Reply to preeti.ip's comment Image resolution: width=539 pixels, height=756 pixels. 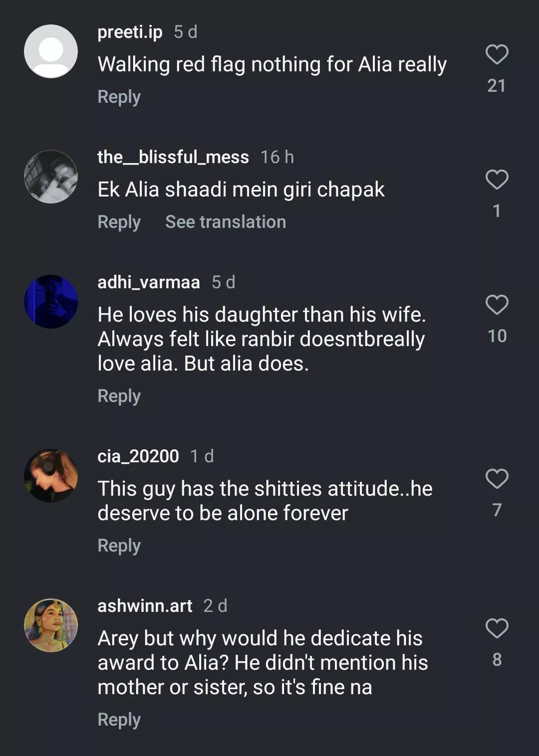coord(119,97)
